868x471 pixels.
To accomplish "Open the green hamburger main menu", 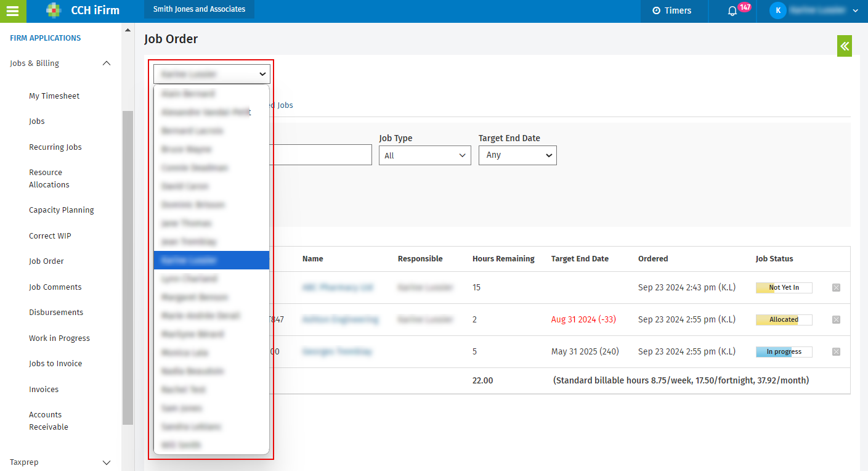I will click(13, 11).
